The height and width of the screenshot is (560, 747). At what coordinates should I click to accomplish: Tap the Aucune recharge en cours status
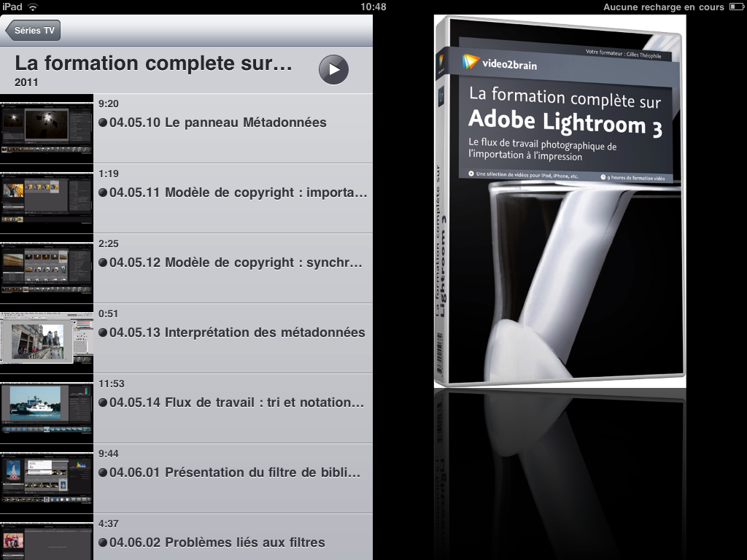[x=664, y=7]
